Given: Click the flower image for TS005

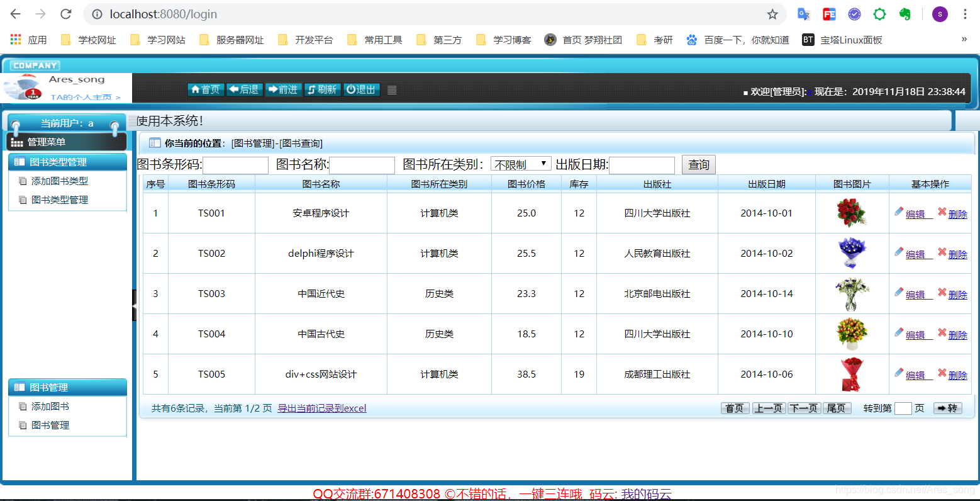Looking at the screenshot, I should [x=852, y=374].
